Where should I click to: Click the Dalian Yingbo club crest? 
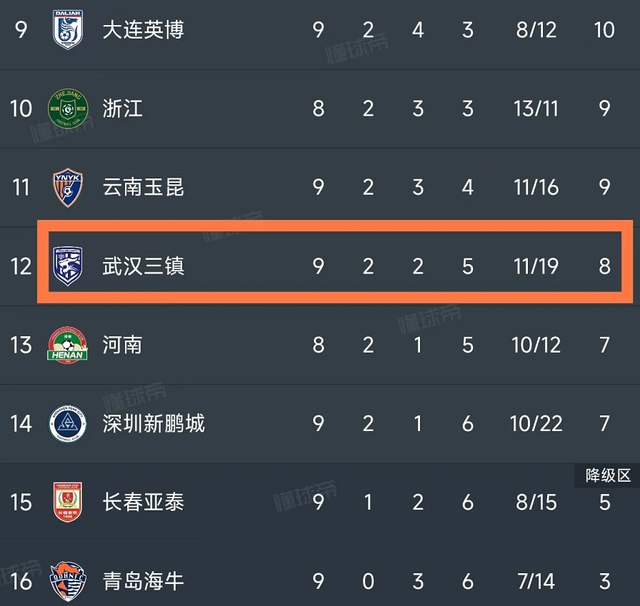click(x=68, y=29)
